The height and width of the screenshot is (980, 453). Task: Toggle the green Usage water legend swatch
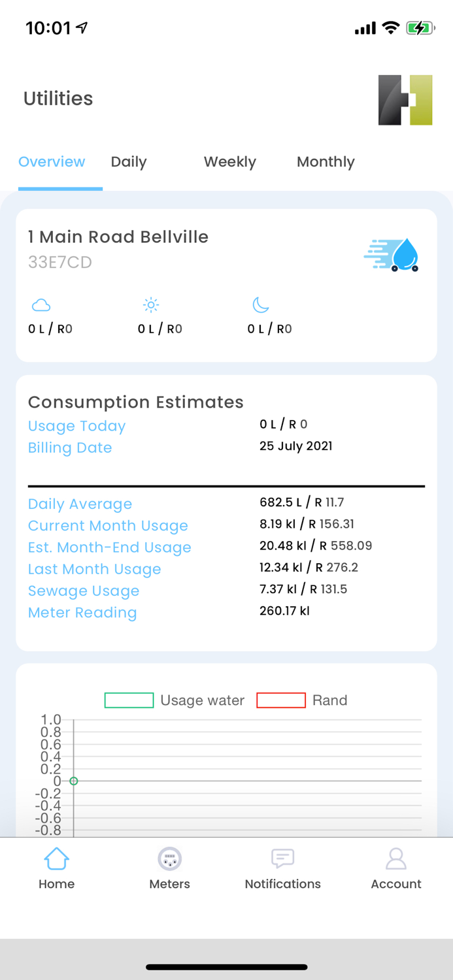129,700
